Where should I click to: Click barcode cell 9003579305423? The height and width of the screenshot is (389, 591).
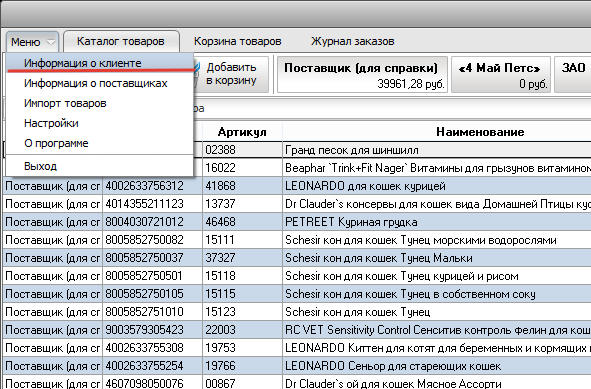pos(152,330)
